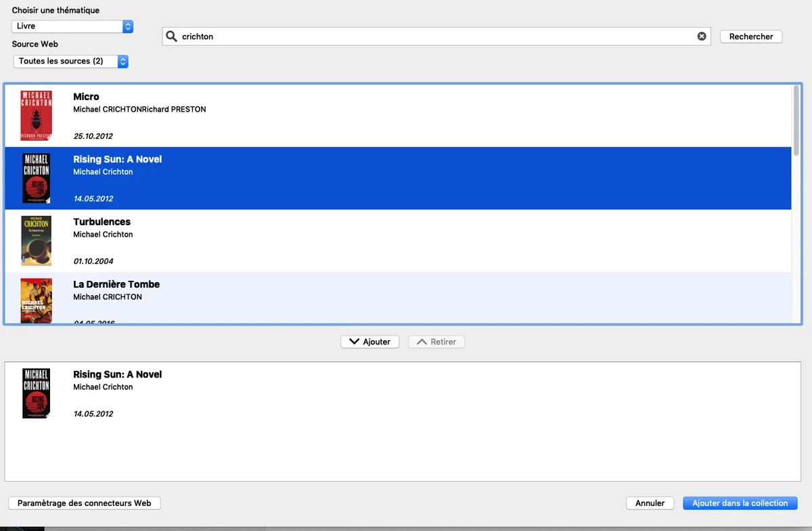The width and height of the screenshot is (812, 531).
Task: Clear the crichton search using the x icon
Action: point(702,37)
